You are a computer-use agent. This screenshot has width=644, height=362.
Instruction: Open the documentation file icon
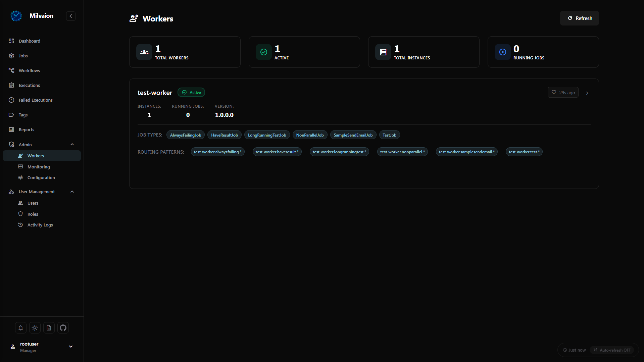coord(49,328)
